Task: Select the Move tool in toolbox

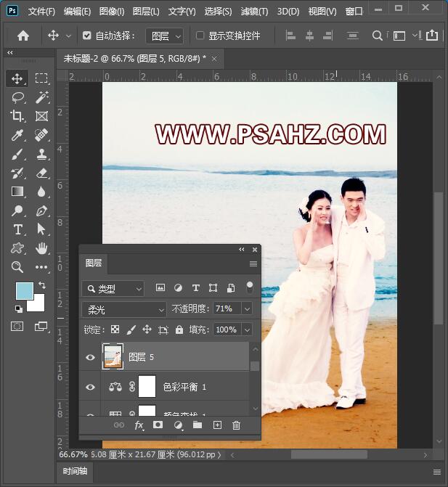Action: click(x=17, y=78)
